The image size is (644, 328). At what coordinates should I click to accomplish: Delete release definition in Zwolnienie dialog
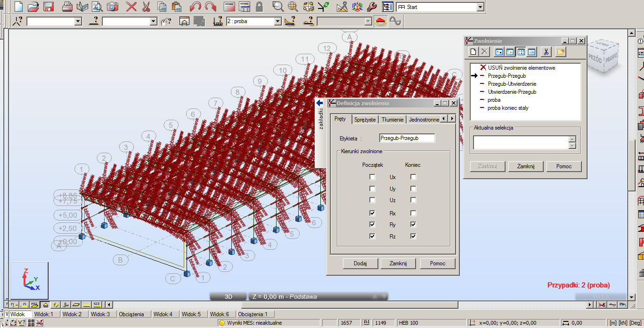[x=484, y=52]
